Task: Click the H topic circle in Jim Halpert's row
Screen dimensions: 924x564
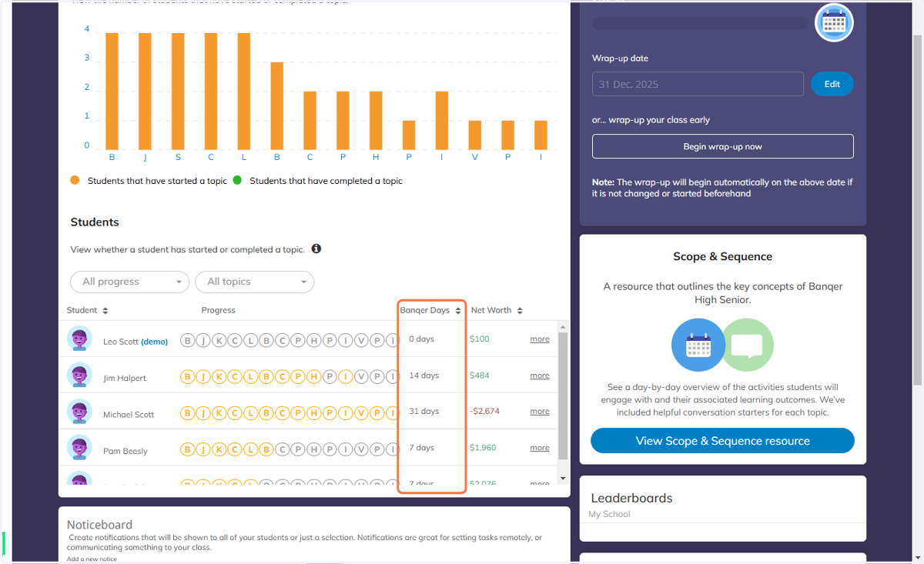Action: (313, 376)
